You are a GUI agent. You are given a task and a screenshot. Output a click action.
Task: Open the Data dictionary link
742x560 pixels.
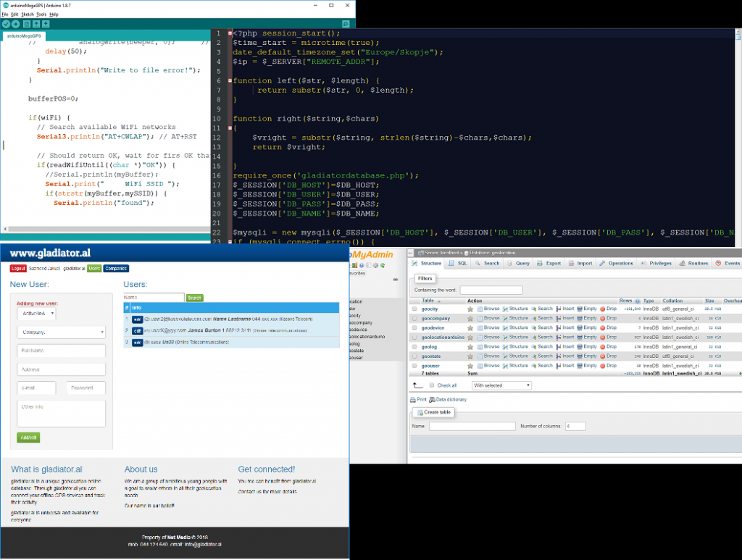point(448,400)
